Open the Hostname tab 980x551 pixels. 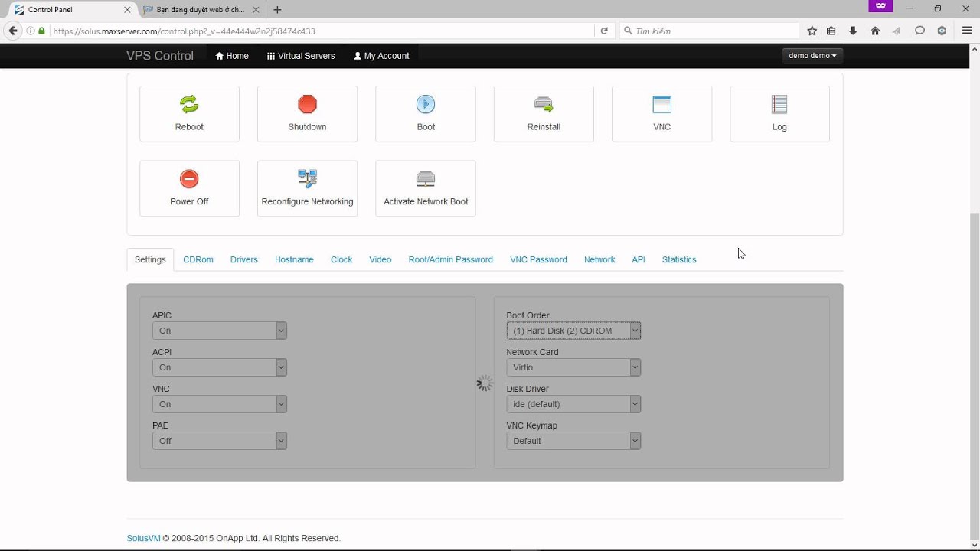coord(294,259)
